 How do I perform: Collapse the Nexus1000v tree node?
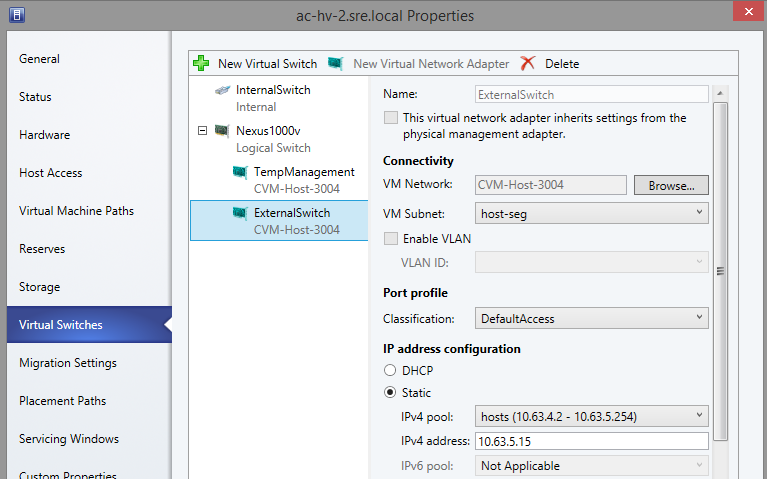tap(203, 130)
